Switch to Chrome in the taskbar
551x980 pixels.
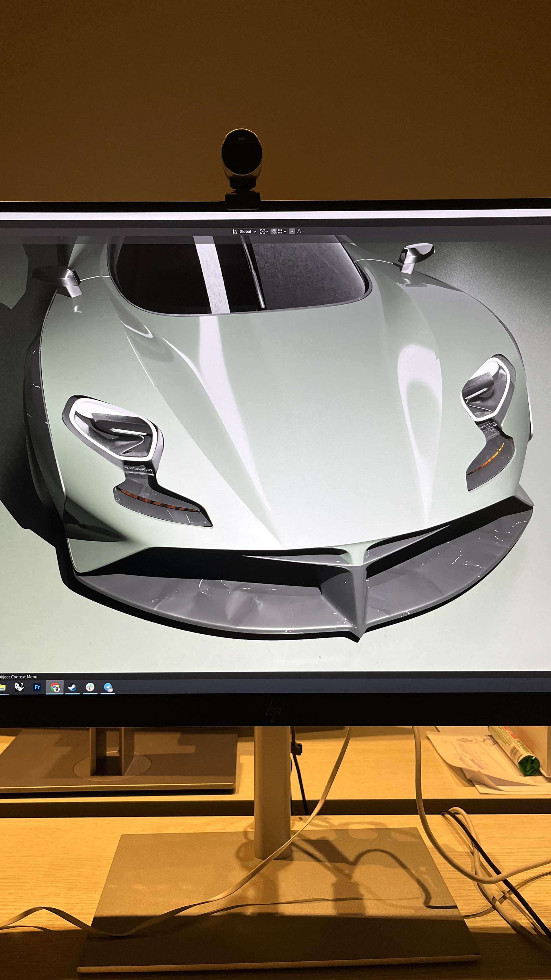click(x=55, y=687)
